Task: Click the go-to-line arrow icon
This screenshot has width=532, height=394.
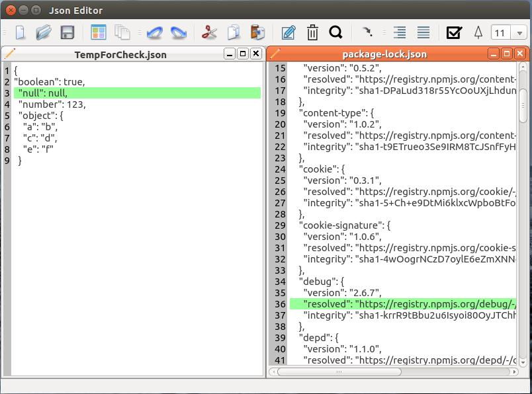Action: tap(367, 32)
